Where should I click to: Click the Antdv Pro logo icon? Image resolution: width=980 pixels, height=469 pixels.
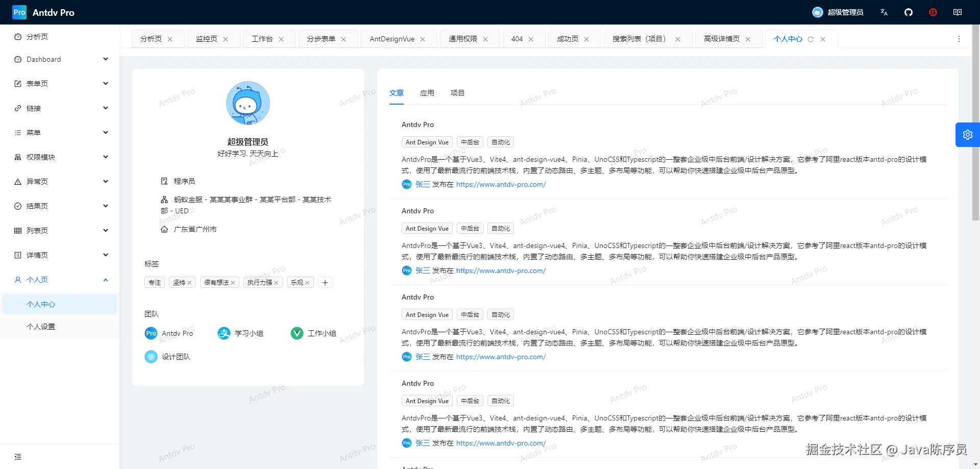click(19, 12)
